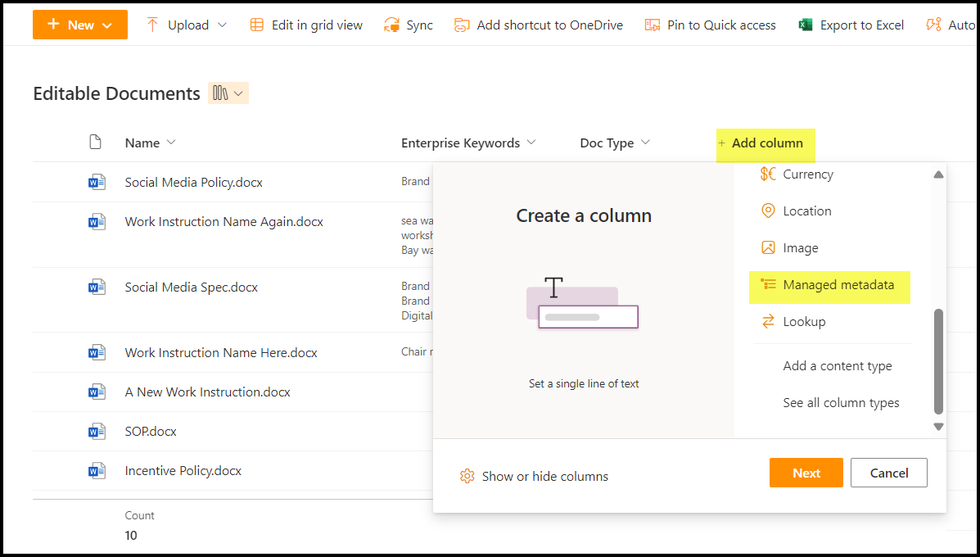Click Add shortcut to OneDrive icon
This screenshot has width=980, height=557.
(463, 25)
